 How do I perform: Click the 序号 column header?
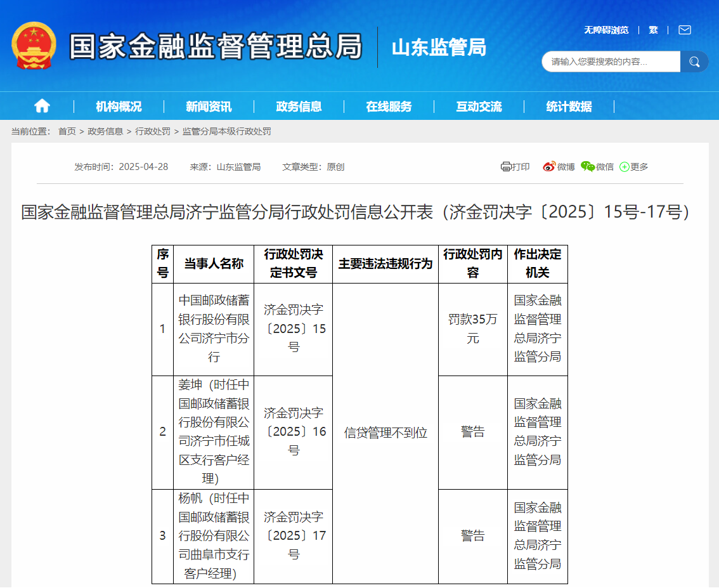(x=163, y=264)
